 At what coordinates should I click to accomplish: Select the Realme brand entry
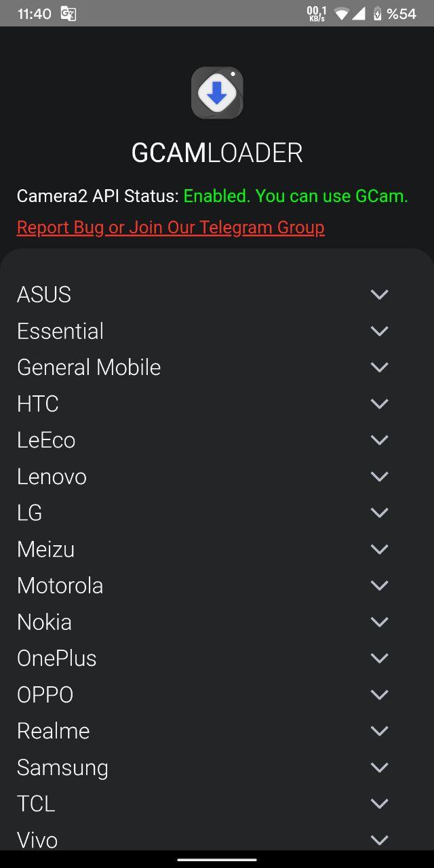point(217,731)
